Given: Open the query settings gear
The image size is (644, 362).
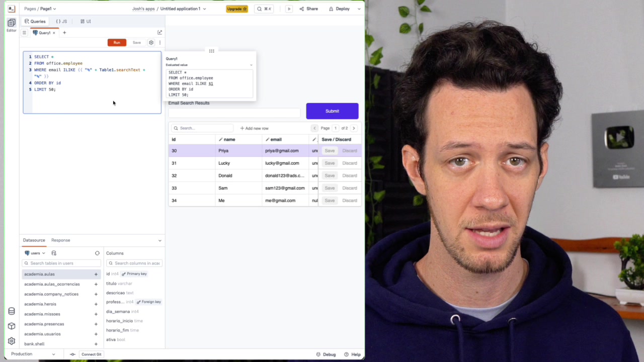Looking at the screenshot, I should coord(151,42).
